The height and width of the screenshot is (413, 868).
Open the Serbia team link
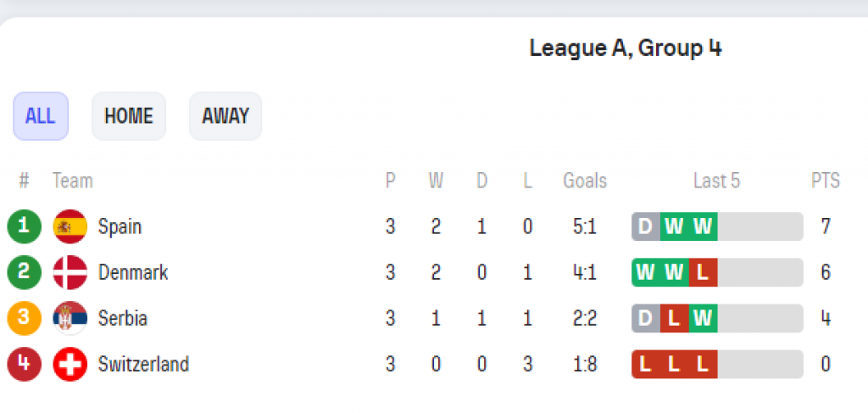coord(123,318)
